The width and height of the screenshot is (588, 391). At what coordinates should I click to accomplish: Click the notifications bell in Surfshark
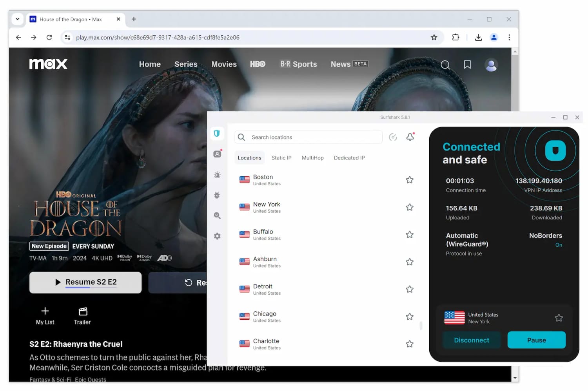(x=410, y=137)
